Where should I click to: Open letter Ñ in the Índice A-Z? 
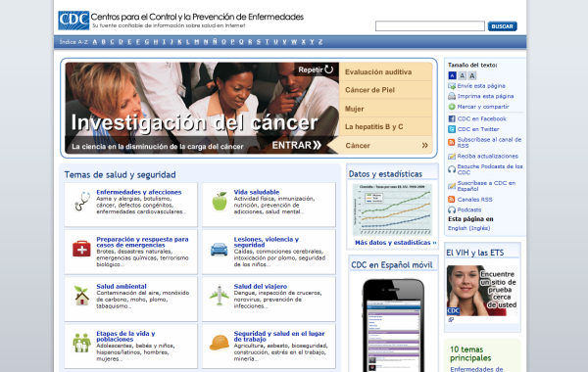click(215, 41)
